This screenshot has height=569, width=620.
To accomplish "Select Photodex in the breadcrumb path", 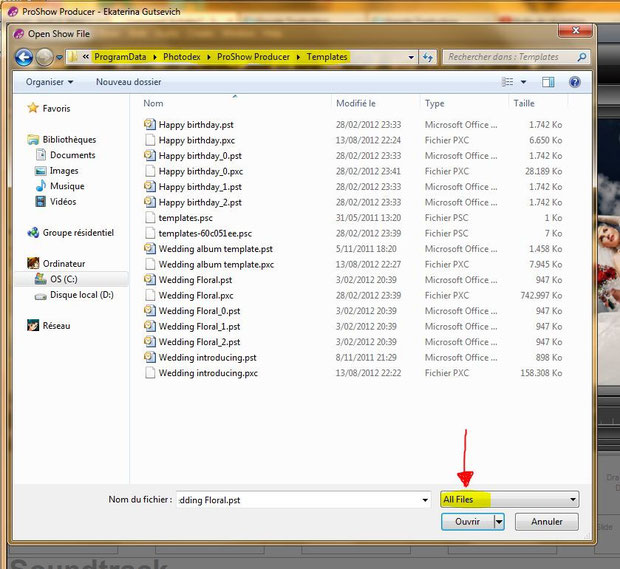I will pos(182,57).
